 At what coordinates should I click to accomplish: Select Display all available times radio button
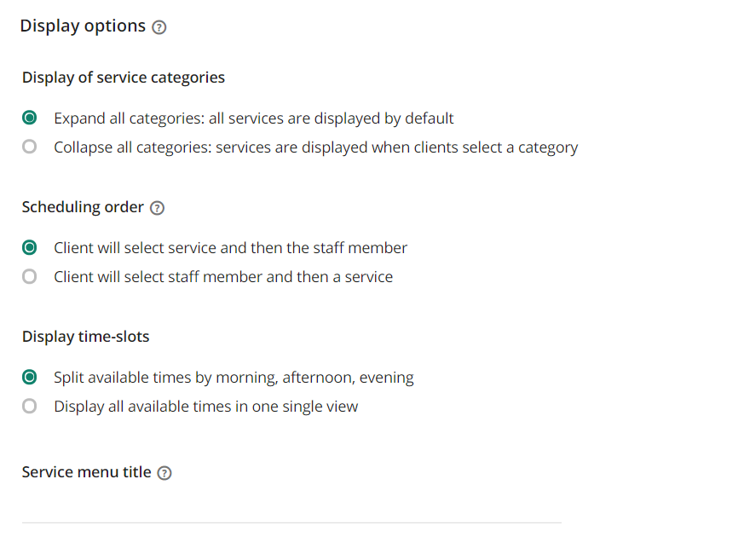[x=30, y=407]
